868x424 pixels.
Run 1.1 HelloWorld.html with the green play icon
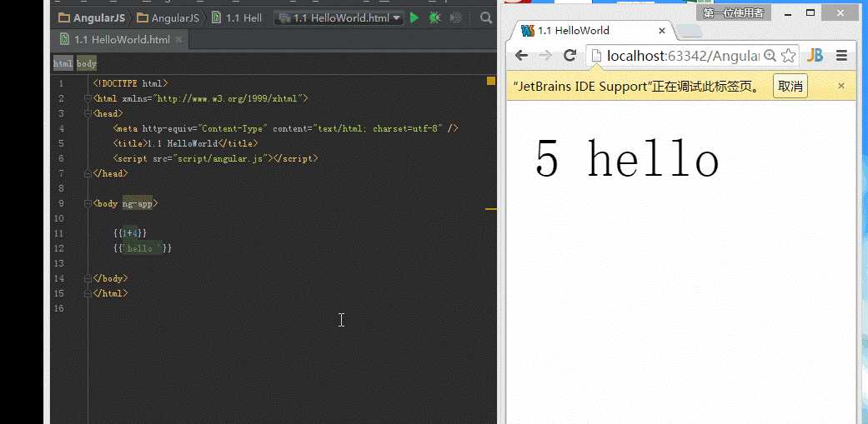click(414, 18)
